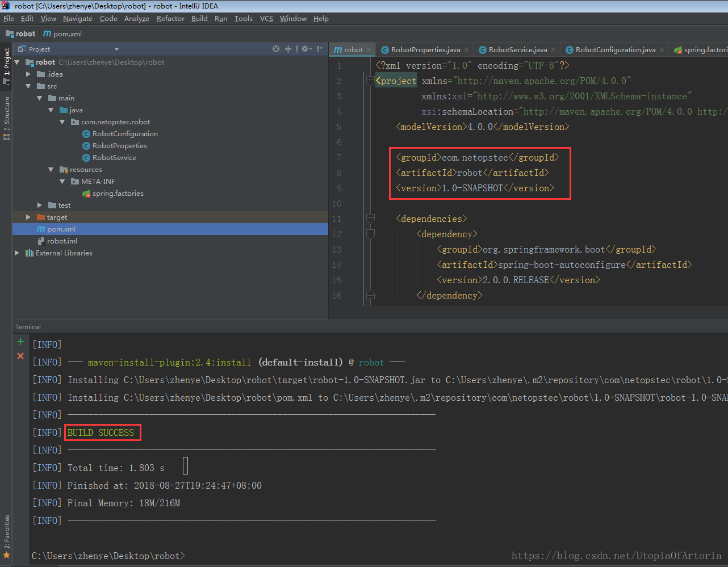Click the resources folder icon
The image size is (728, 567).
click(64, 170)
